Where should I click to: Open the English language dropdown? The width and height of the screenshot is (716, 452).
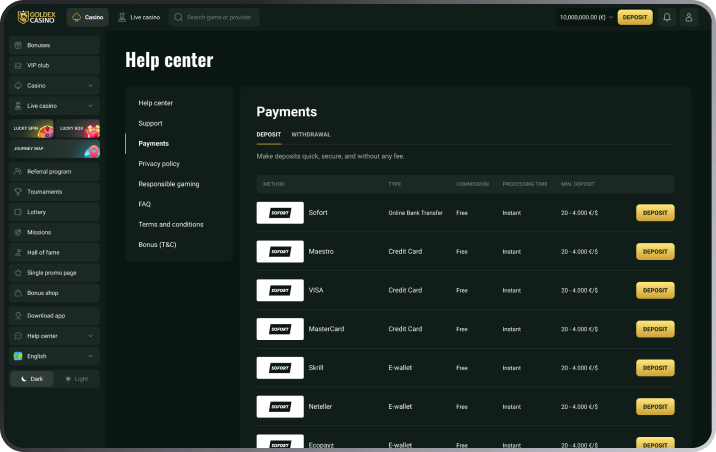pos(54,356)
